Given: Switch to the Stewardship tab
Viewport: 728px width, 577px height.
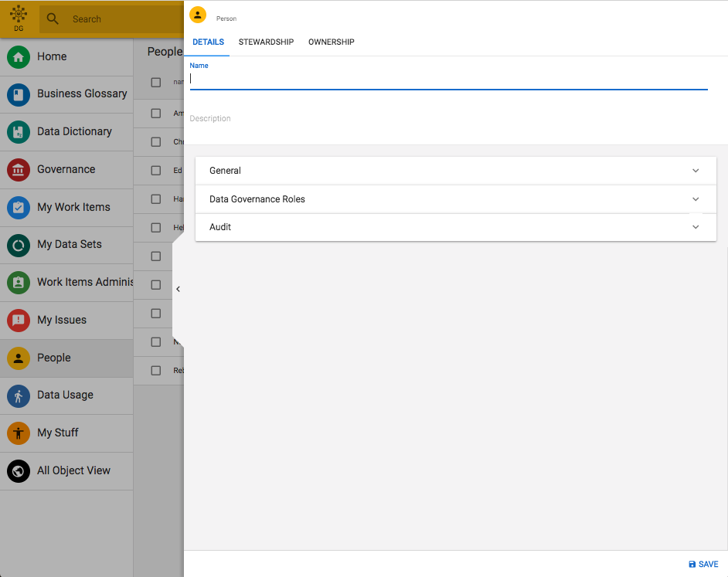Looking at the screenshot, I should coord(266,42).
